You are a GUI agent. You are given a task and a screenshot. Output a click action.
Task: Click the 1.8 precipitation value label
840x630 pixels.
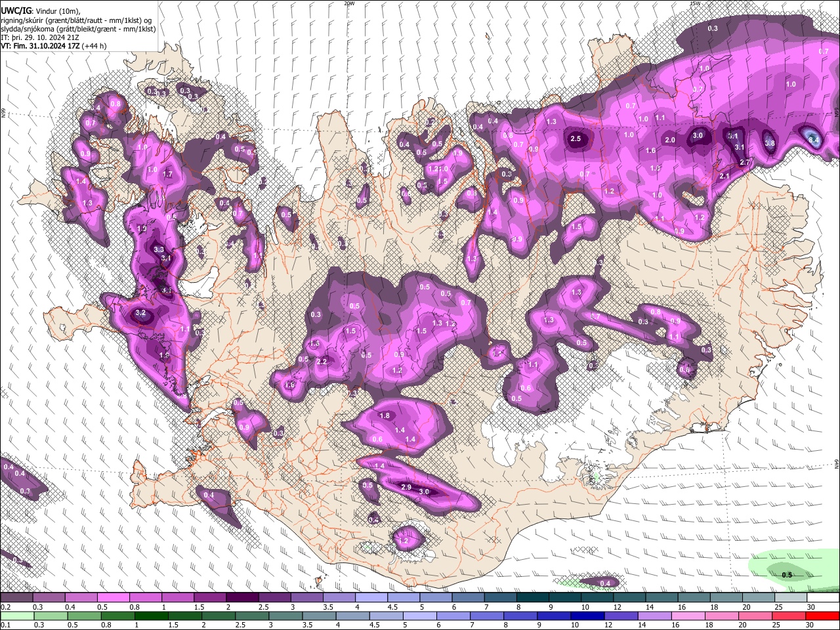click(385, 415)
